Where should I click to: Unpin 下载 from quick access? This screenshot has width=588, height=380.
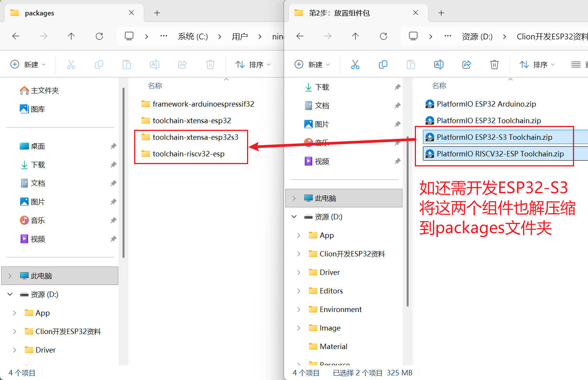[397, 87]
